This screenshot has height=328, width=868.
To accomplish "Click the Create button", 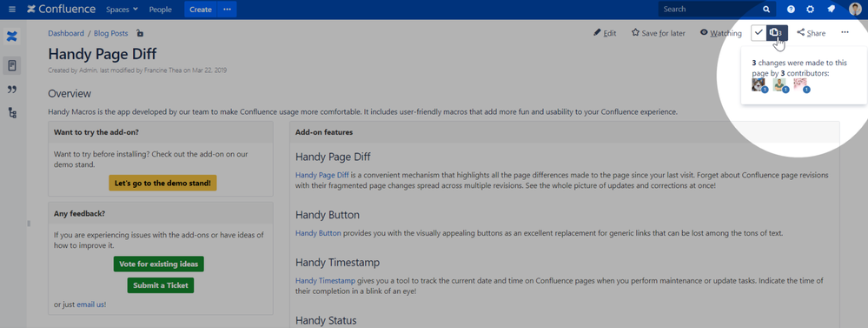I will [201, 10].
